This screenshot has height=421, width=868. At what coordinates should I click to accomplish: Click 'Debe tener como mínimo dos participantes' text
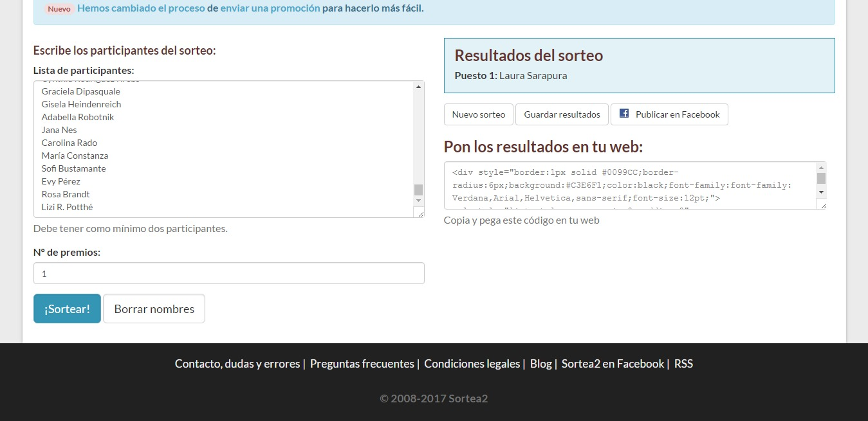click(x=131, y=229)
